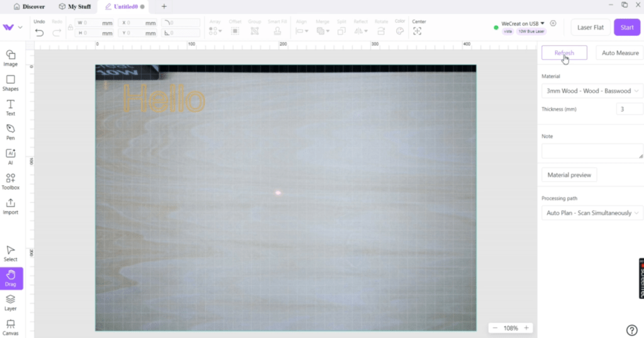Click the Auto Measure button

pos(619,53)
